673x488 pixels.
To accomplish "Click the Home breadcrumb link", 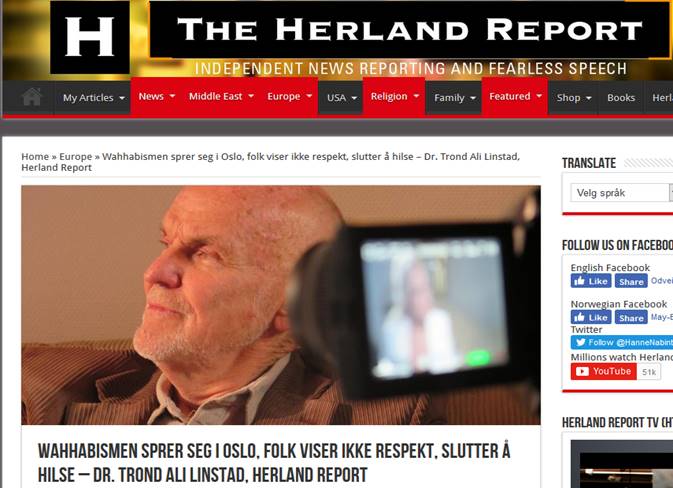I will tap(35, 157).
